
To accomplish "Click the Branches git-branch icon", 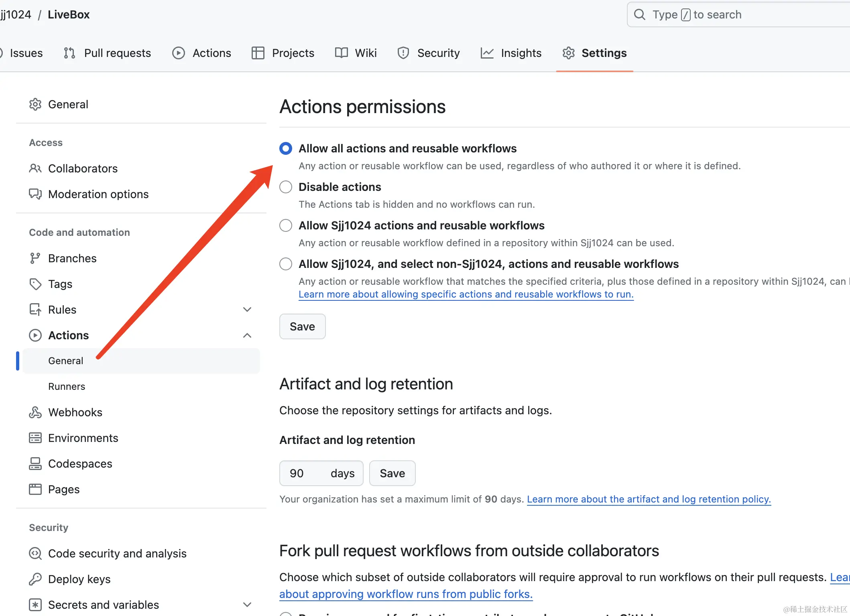I will pyautogui.click(x=35, y=258).
